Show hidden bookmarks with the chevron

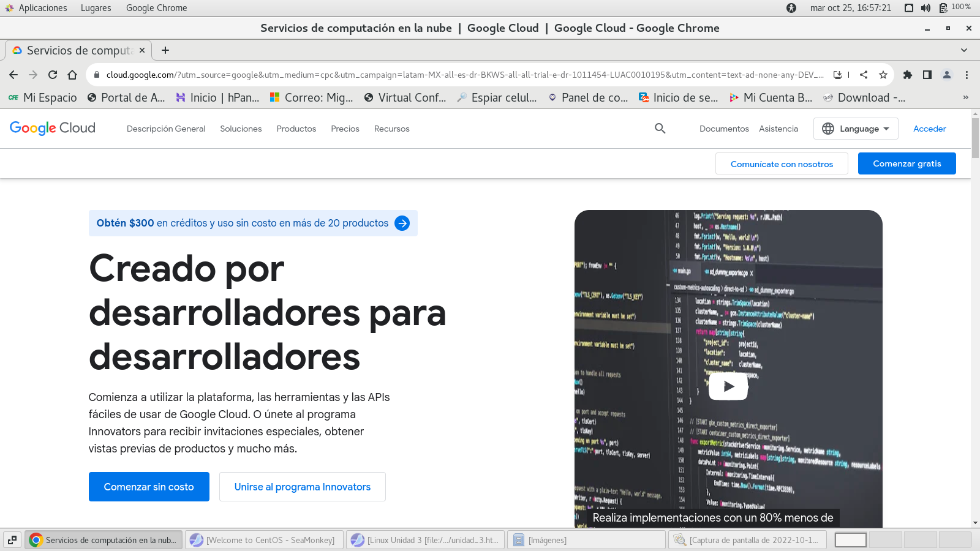966,97
